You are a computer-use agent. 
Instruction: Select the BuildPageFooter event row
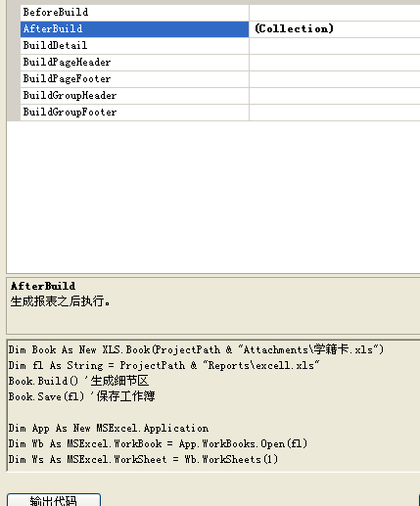pyautogui.click(x=134, y=79)
